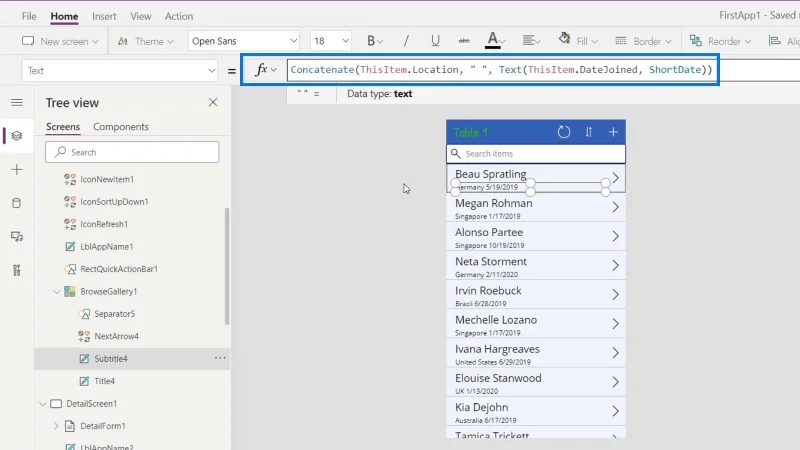Select Subtitle4 in the tree

pyautogui.click(x=111, y=359)
